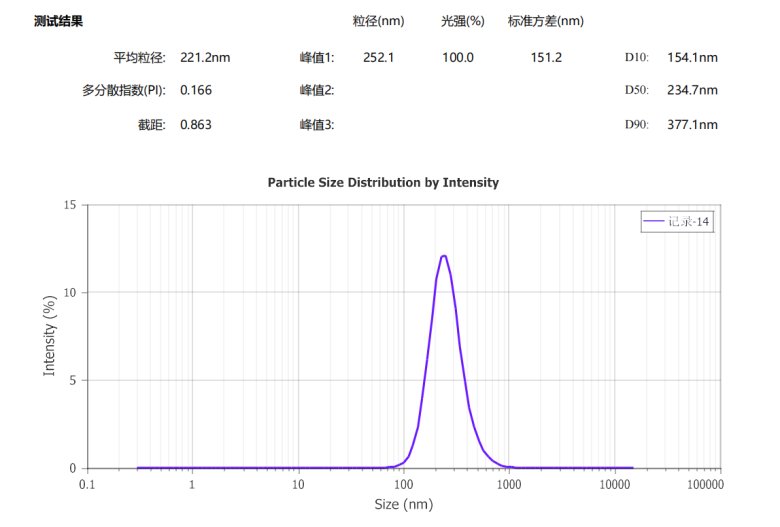
Task: Click the chart title Particle Size Distribution by Intensity
Action: point(383,183)
